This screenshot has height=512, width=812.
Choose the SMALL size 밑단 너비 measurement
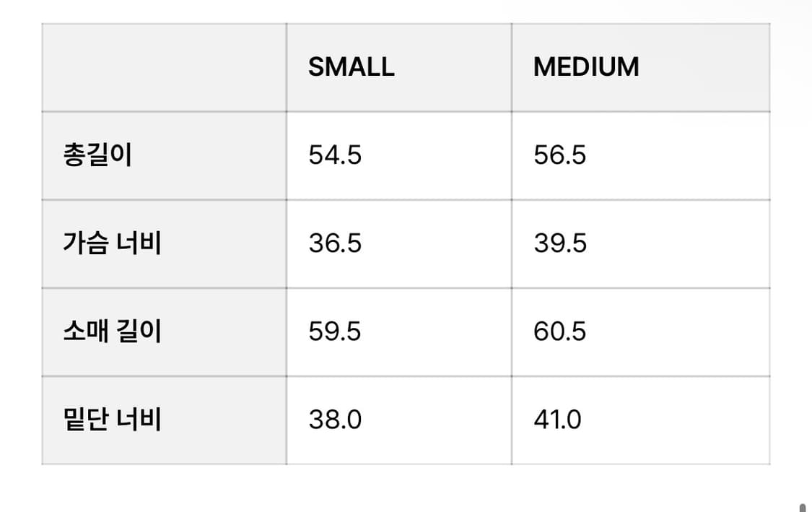pyautogui.click(x=335, y=420)
